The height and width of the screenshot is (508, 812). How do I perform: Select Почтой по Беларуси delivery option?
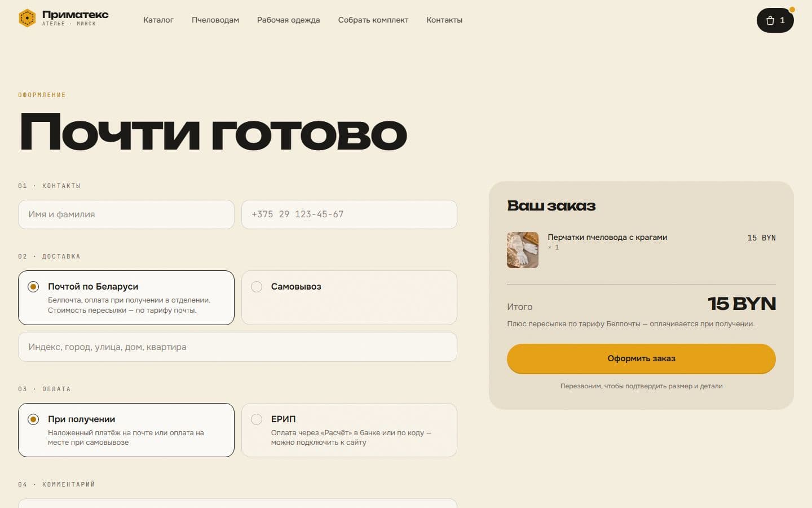[x=126, y=297]
